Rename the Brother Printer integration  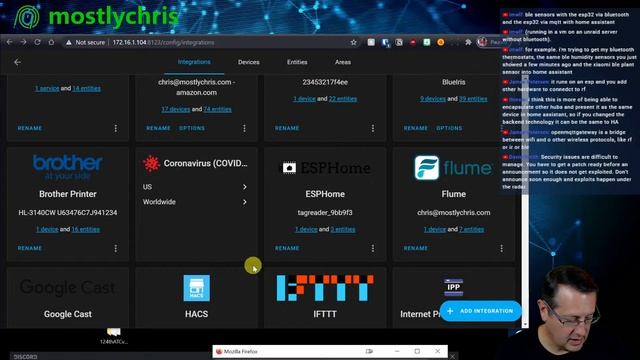(30, 248)
